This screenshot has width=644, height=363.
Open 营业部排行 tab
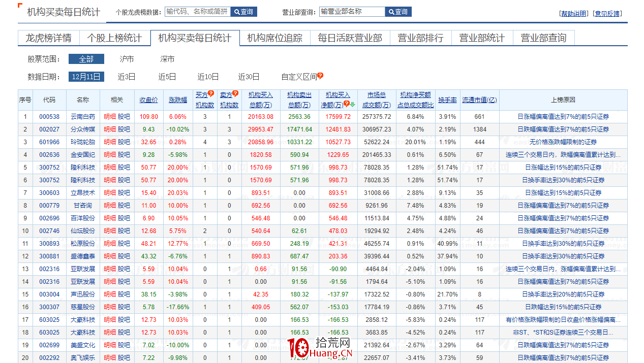pyautogui.click(x=420, y=38)
